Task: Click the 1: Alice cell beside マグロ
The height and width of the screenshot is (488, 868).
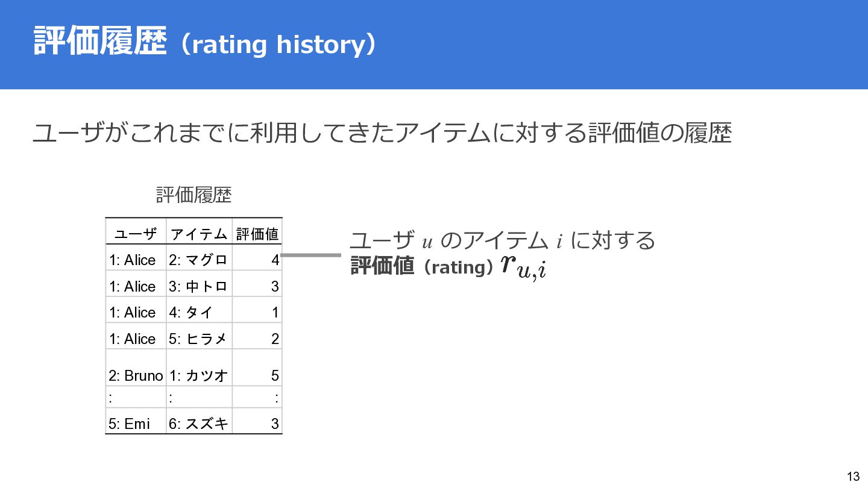Action: (133, 260)
